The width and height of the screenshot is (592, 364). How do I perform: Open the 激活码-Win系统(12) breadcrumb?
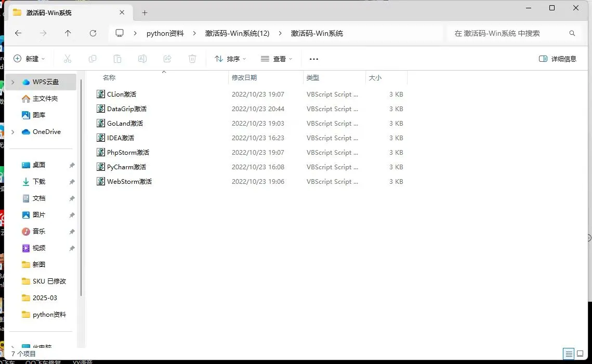pyautogui.click(x=238, y=33)
